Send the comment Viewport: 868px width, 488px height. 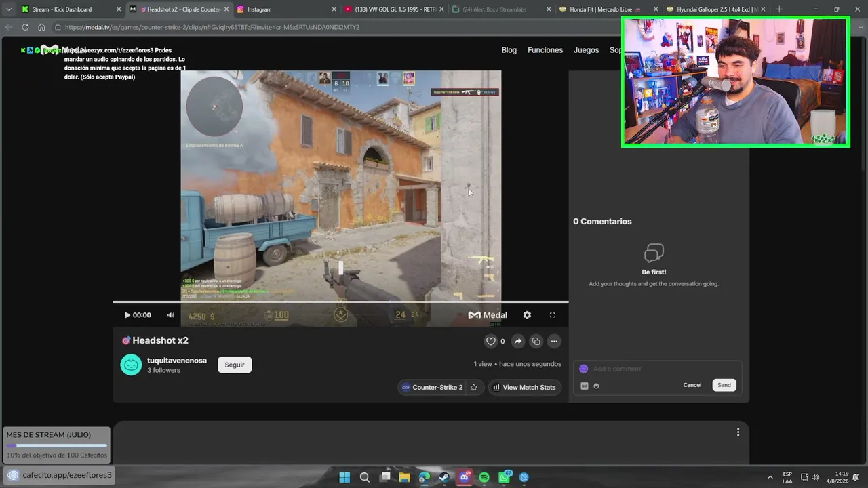point(724,385)
